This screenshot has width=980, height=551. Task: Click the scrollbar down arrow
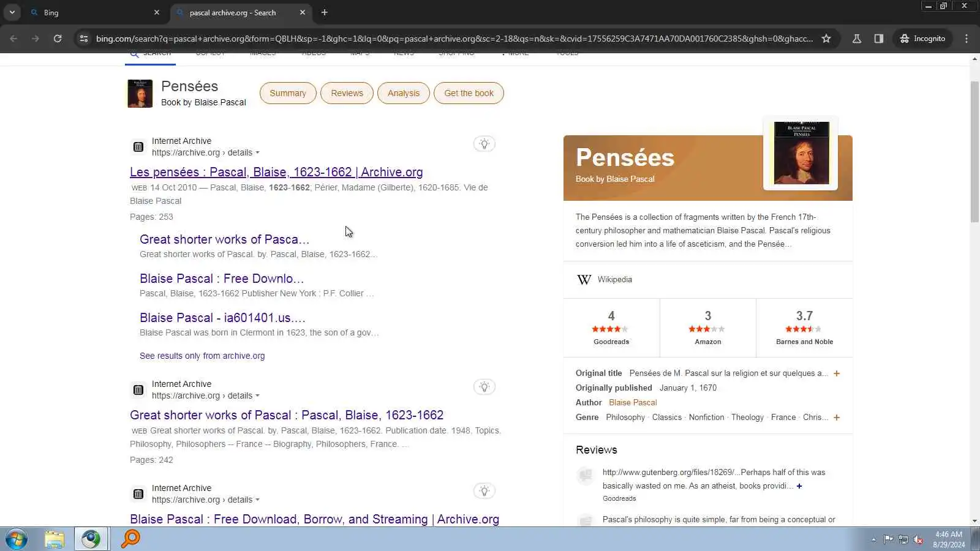tap(974, 522)
